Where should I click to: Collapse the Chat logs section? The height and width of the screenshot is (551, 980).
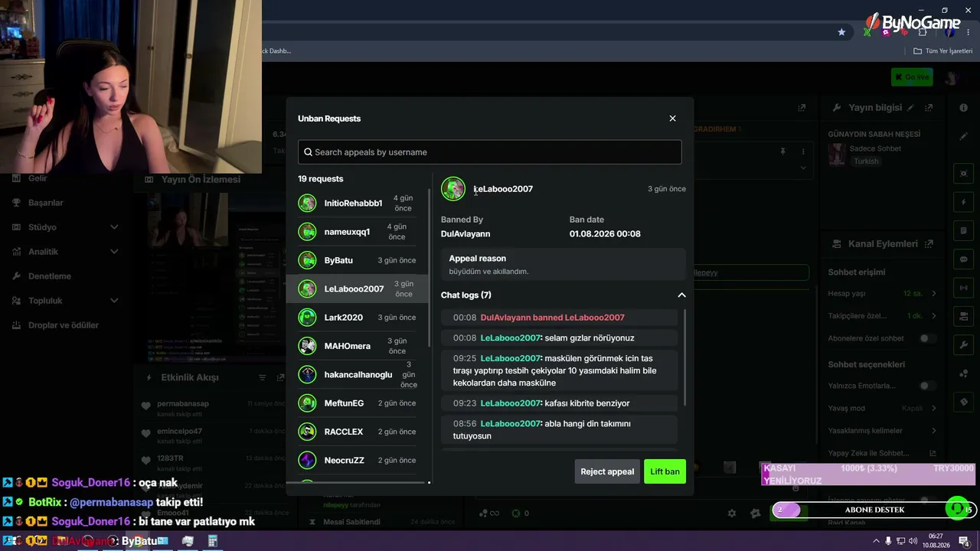tap(681, 295)
